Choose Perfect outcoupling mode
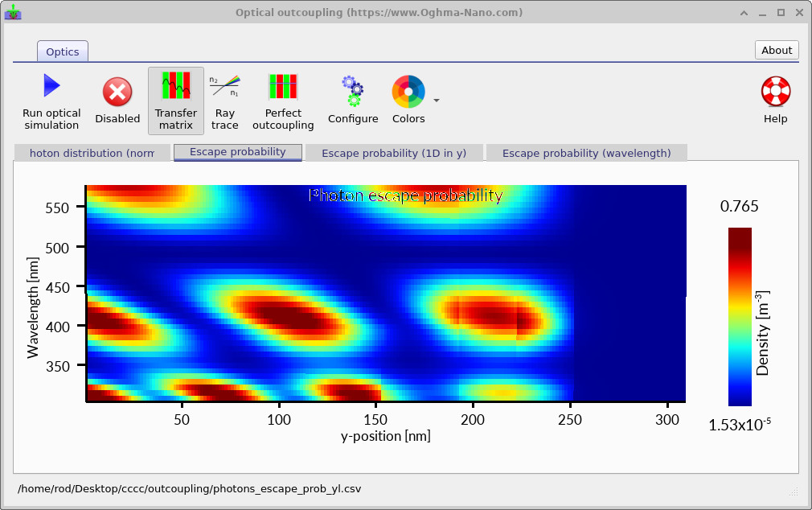The width and height of the screenshot is (812, 510). [283, 101]
